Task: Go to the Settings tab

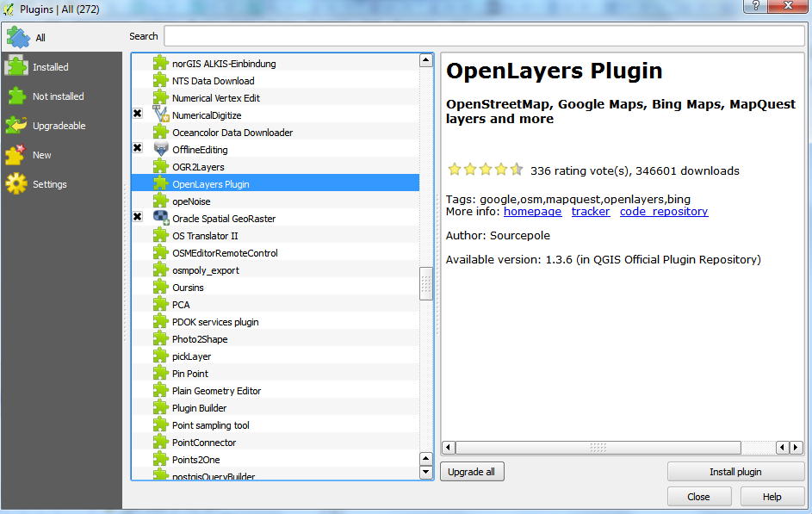Action: tap(62, 183)
